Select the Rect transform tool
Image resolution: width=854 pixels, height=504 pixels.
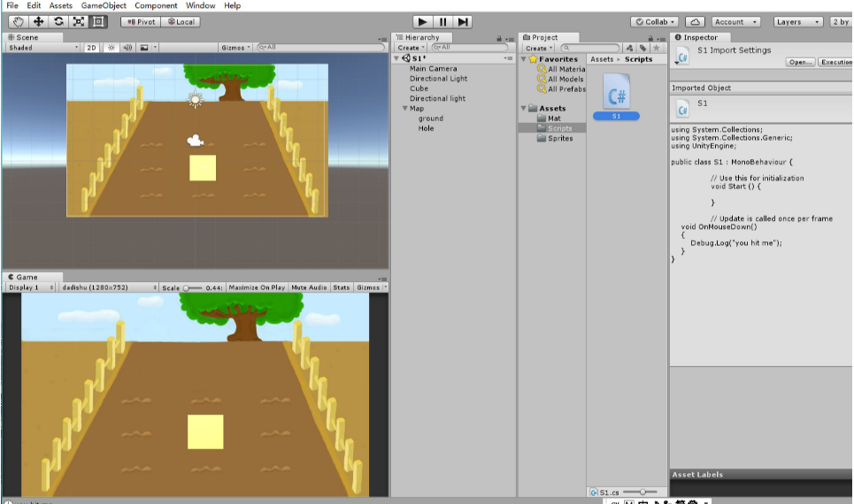coord(98,22)
